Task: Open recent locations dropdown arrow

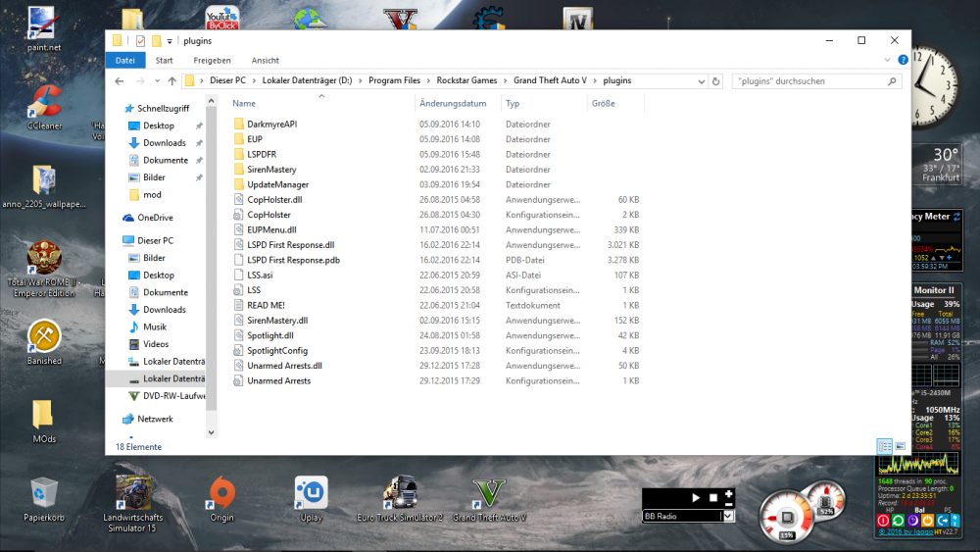Action: 157,81
